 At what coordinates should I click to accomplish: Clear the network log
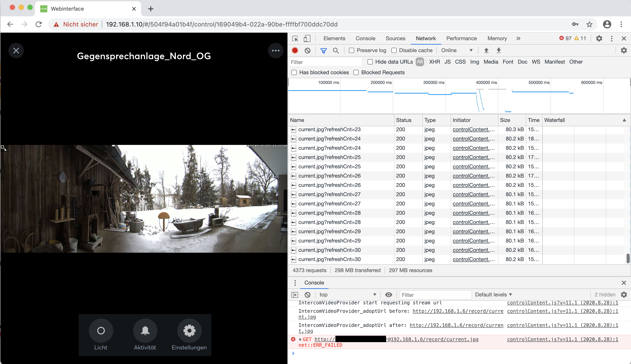(x=308, y=50)
